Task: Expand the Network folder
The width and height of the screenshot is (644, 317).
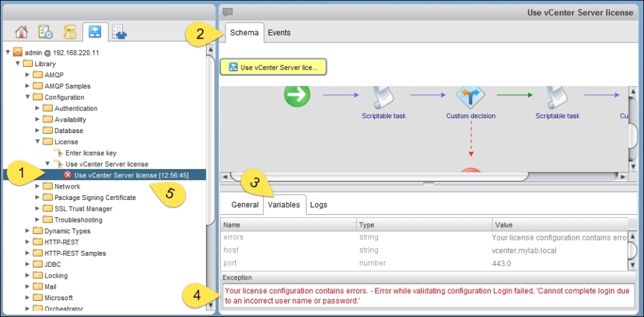Action: pyautogui.click(x=38, y=186)
